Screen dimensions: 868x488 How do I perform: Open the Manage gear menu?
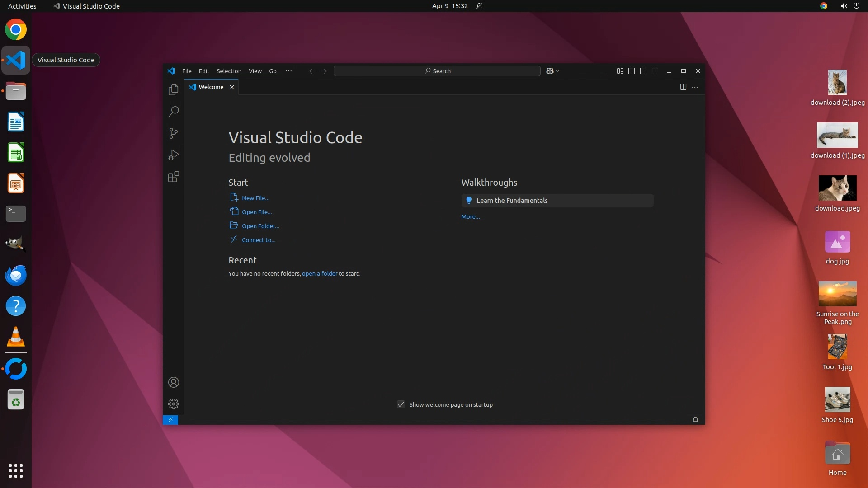coord(174,404)
